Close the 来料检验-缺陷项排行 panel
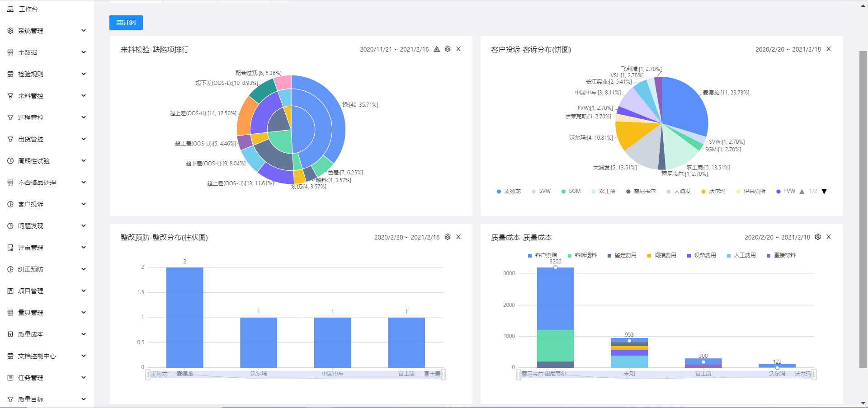868x408 pixels. pyautogui.click(x=458, y=49)
